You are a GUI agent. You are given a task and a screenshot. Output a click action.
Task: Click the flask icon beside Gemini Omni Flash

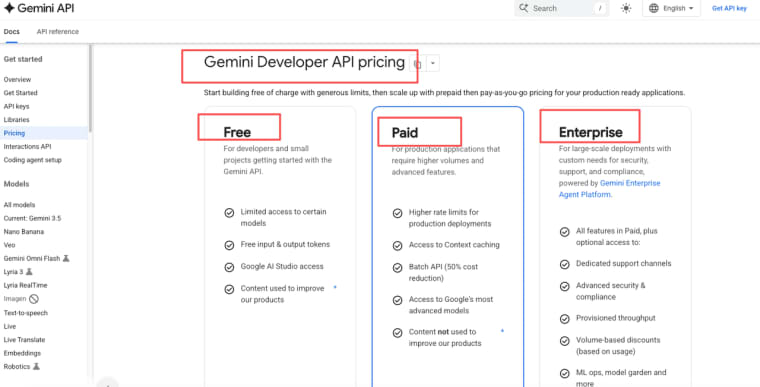coord(66,258)
